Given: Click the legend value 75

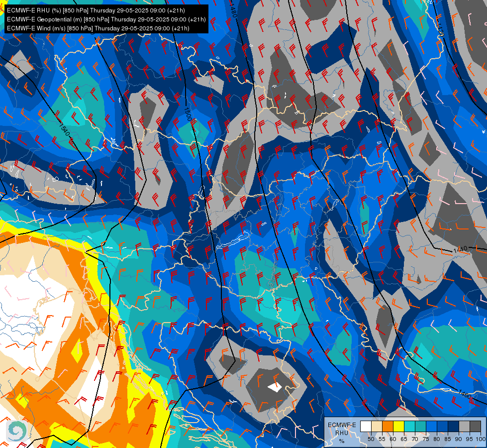Looking at the screenshot, I should [426, 439].
